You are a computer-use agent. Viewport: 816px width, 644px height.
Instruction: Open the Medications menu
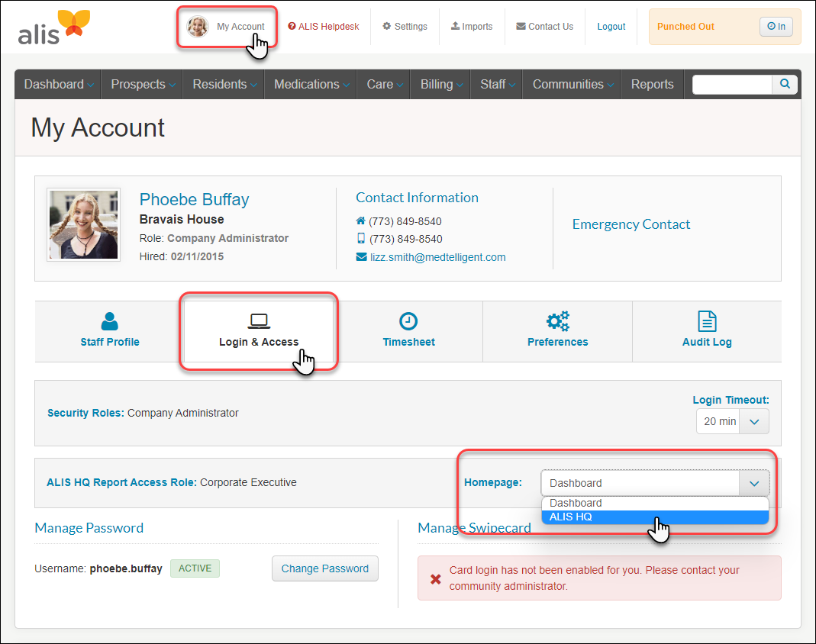coord(310,85)
